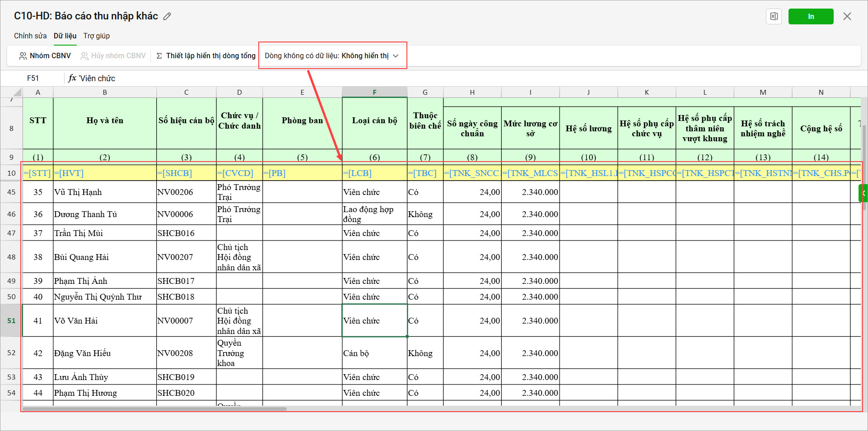Click the Excel export icon
The height and width of the screenshot is (431, 868).
774,17
